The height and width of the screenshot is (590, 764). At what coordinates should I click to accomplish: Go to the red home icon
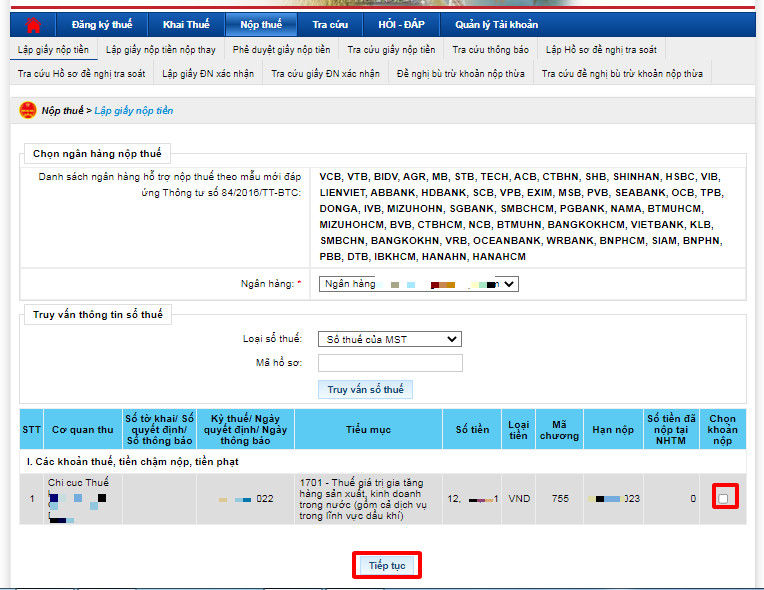coord(33,24)
